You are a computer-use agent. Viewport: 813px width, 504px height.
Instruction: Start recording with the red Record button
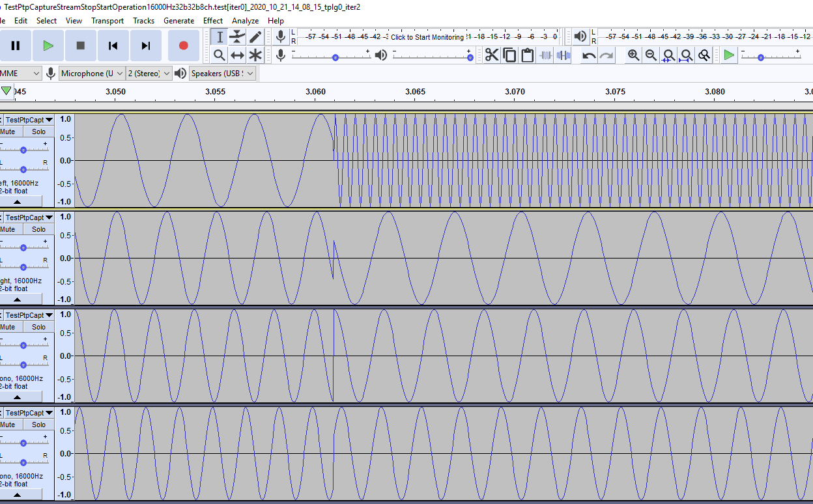(x=184, y=46)
